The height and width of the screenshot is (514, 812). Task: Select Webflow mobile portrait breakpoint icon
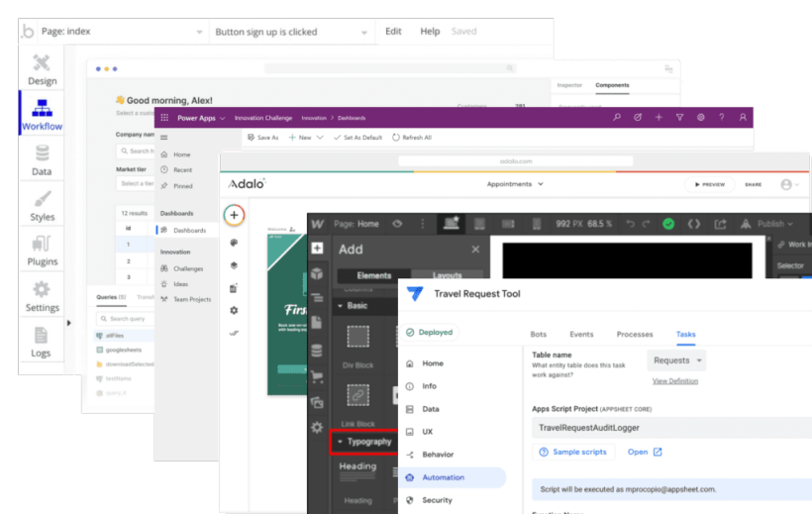(x=537, y=224)
